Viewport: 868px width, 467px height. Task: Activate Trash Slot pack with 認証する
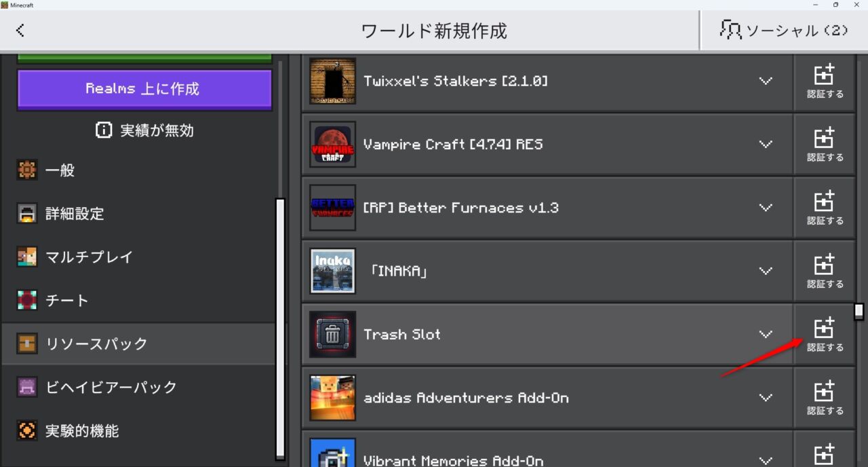[825, 334]
